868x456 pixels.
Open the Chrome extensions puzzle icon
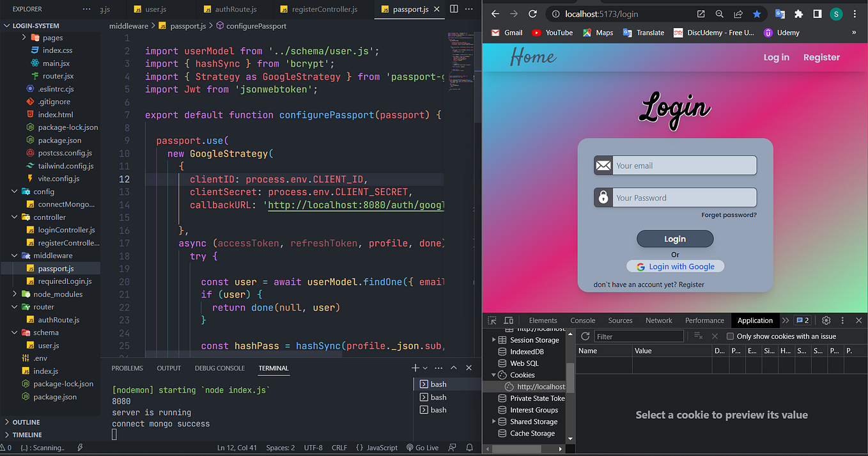798,13
